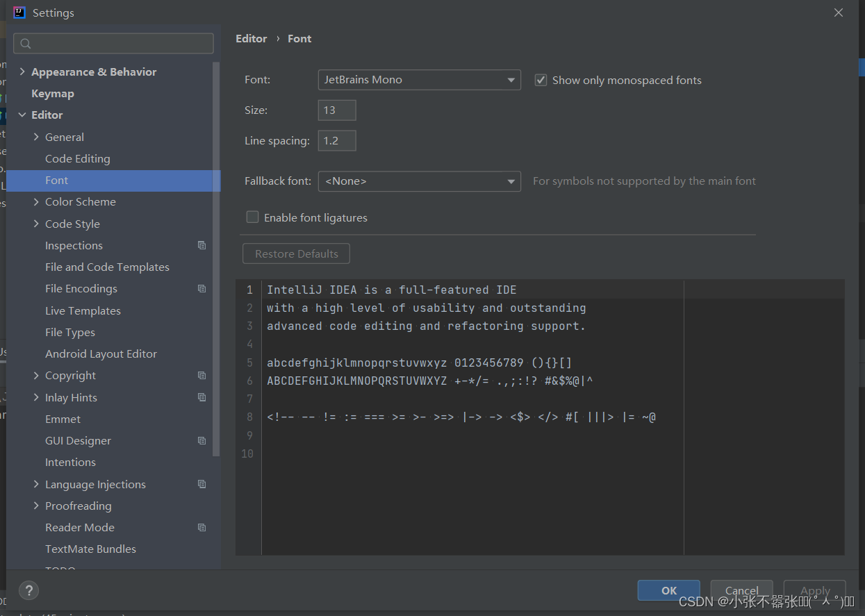Open the Keymap settings page
The width and height of the screenshot is (865, 616).
53,93
